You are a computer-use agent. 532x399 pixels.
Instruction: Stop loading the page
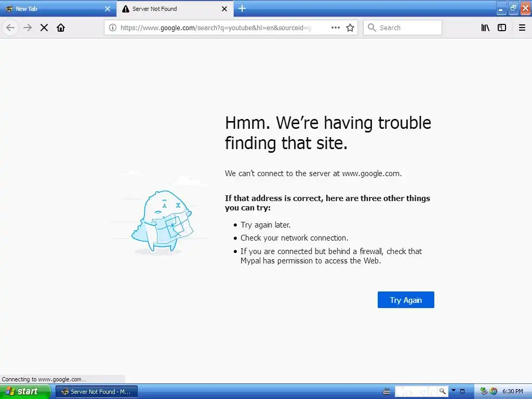(44, 28)
